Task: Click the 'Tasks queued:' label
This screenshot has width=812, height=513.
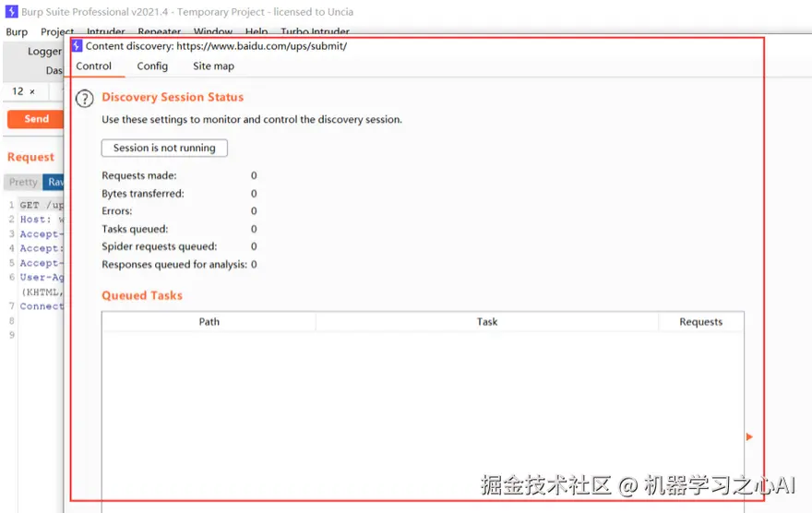Action: tap(135, 229)
